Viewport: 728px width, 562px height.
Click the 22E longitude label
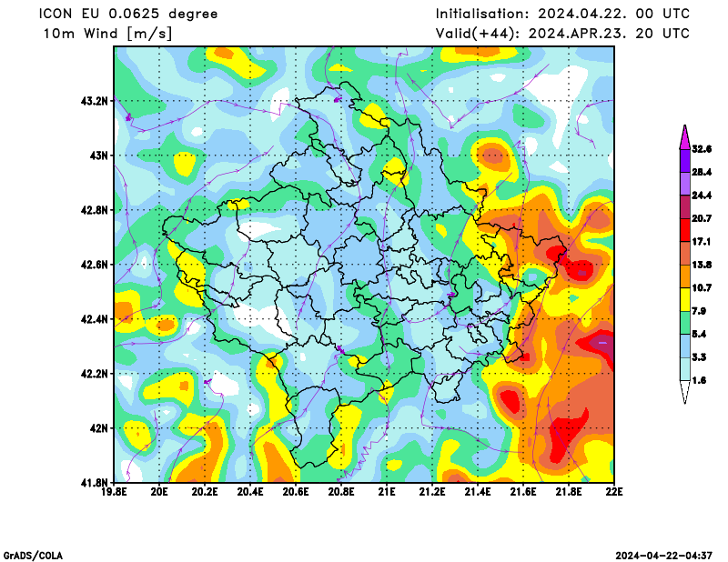point(614,491)
